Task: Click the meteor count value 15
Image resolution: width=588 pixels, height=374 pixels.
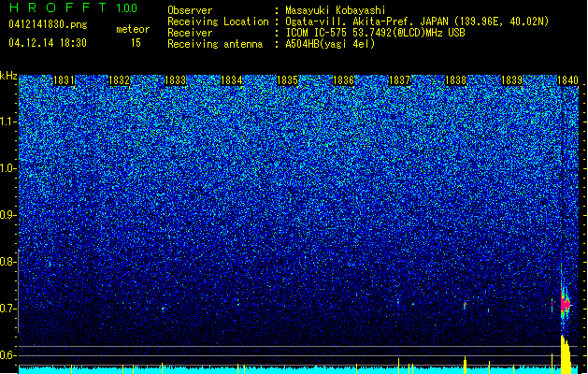Action: [x=136, y=43]
